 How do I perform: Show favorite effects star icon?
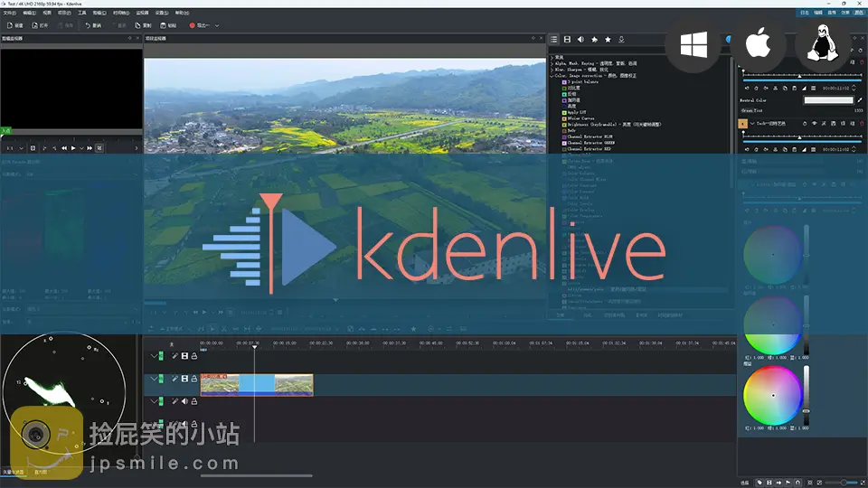pos(608,40)
